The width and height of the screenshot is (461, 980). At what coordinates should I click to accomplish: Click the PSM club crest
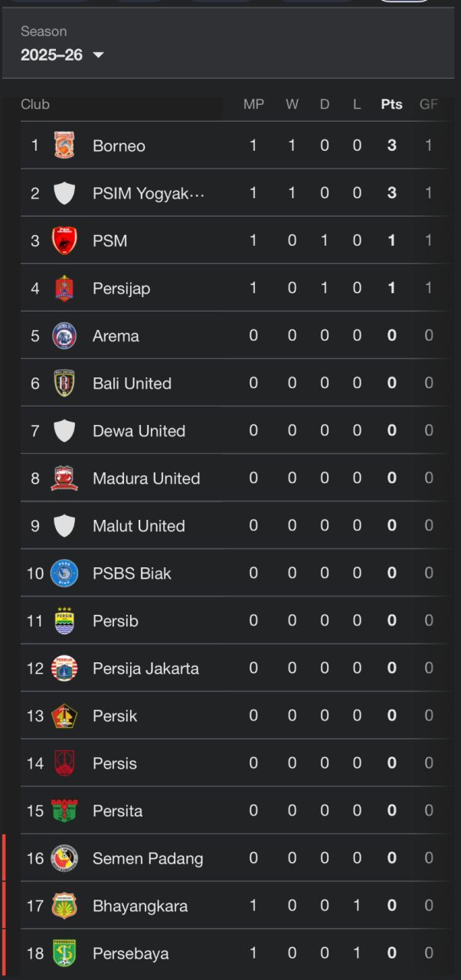64,240
